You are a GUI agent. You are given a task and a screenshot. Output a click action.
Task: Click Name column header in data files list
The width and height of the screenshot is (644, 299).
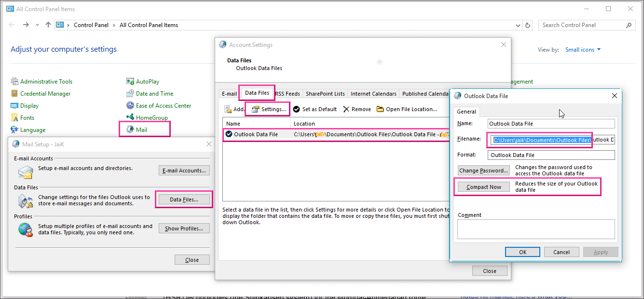257,124
